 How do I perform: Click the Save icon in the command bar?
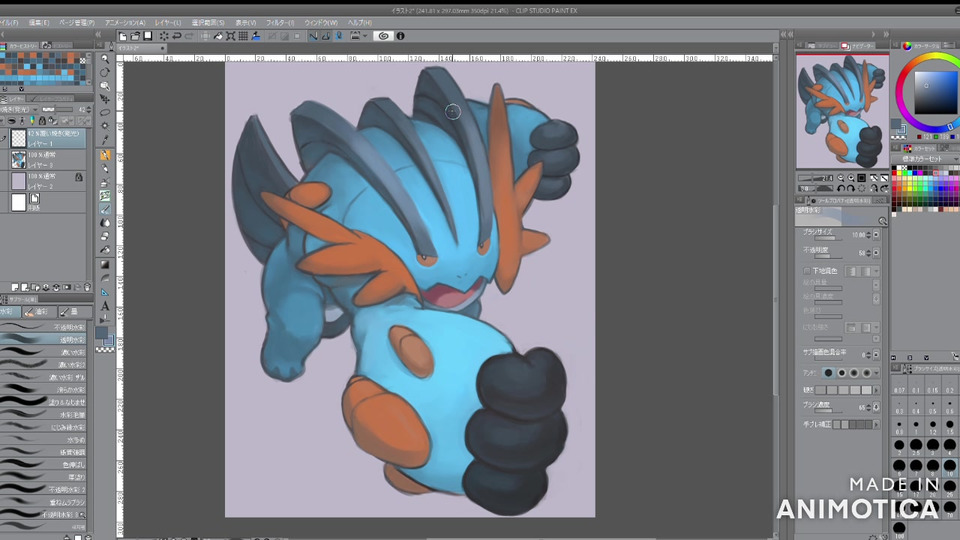[148, 36]
